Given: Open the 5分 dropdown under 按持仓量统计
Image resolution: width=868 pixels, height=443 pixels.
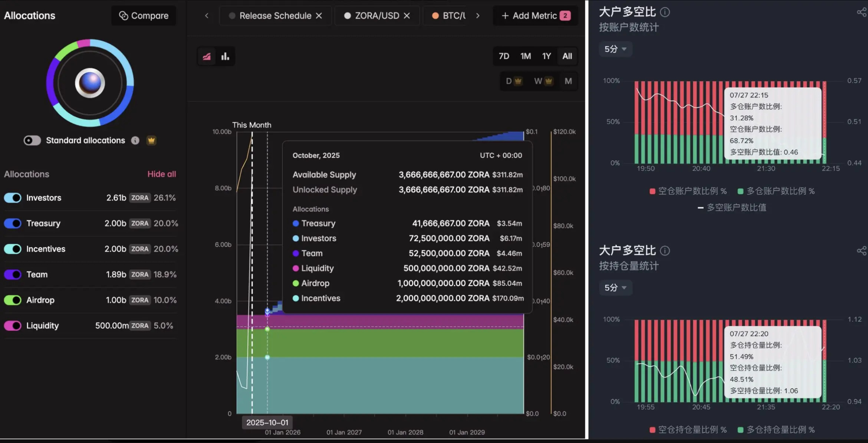Looking at the screenshot, I should [x=615, y=288].
